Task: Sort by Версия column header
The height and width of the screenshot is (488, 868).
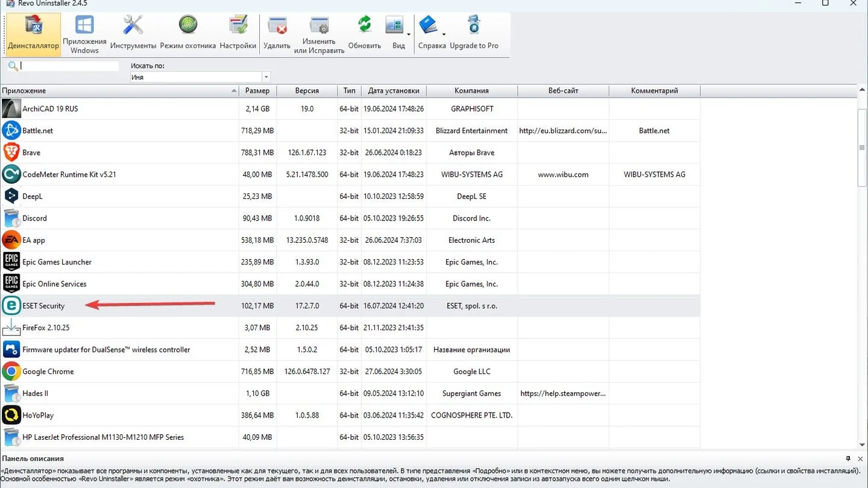Action: coord(307,90)
